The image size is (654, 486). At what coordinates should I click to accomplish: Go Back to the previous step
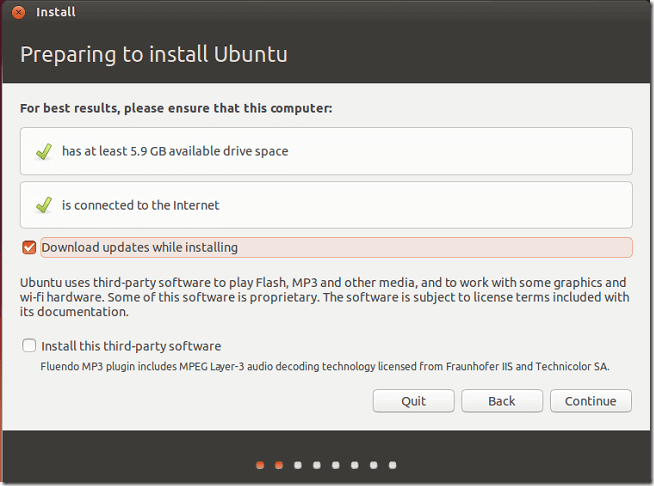(502, 401)
